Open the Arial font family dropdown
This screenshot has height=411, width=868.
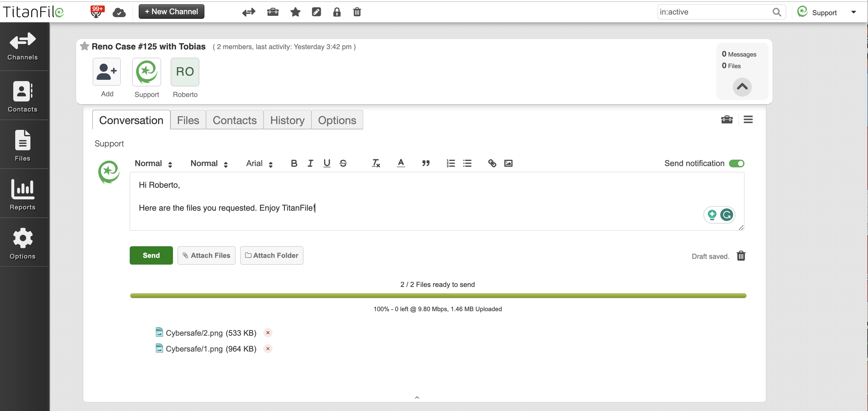point(259,163)
